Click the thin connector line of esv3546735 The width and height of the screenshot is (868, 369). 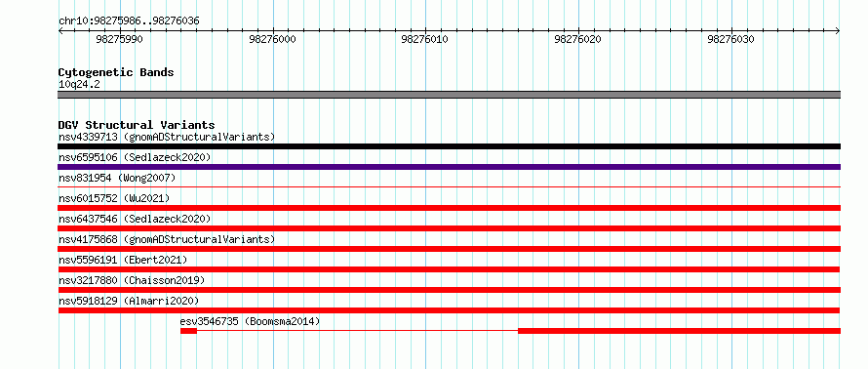click(x=358, y=331)
